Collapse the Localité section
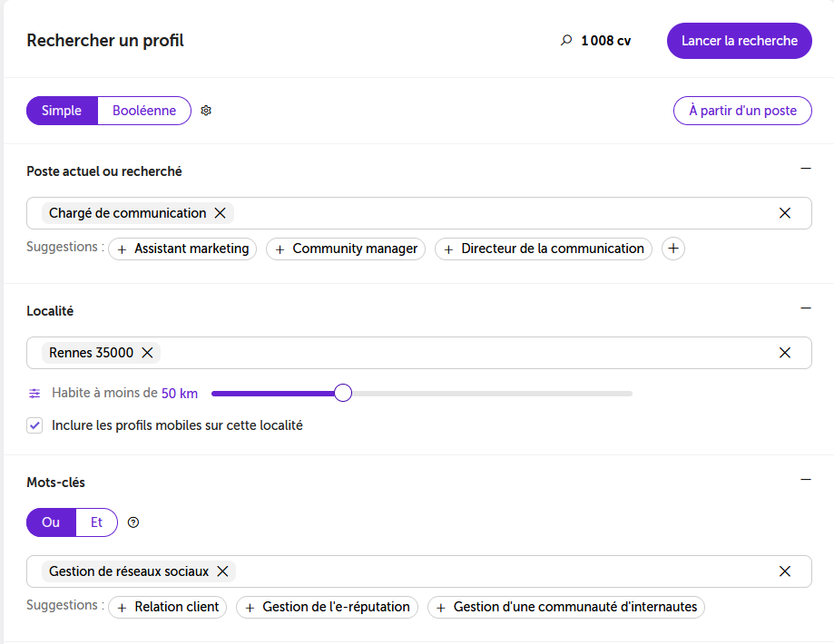Screen dimensions: 834x644 point(806,307)
